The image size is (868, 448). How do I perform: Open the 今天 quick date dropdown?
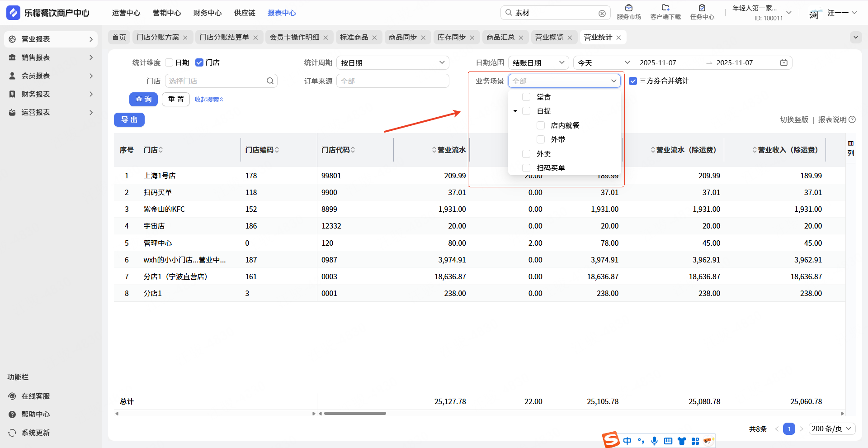pyautogui.click(x=604, y=63)
